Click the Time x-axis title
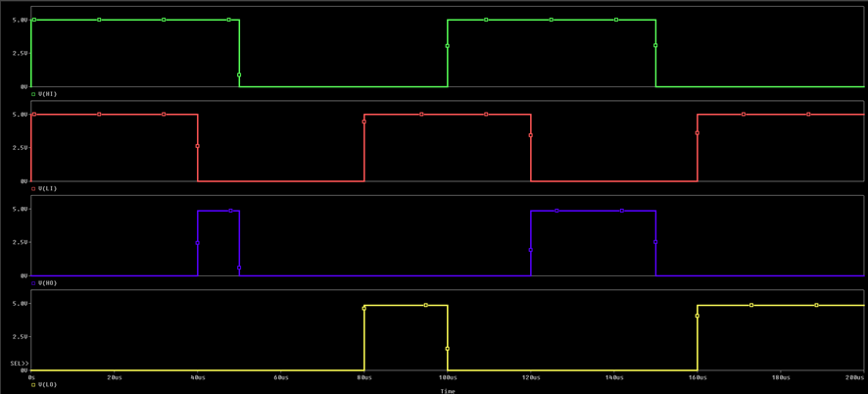The width and height of the screenshot is (868, 394). [x=448, y=391]
